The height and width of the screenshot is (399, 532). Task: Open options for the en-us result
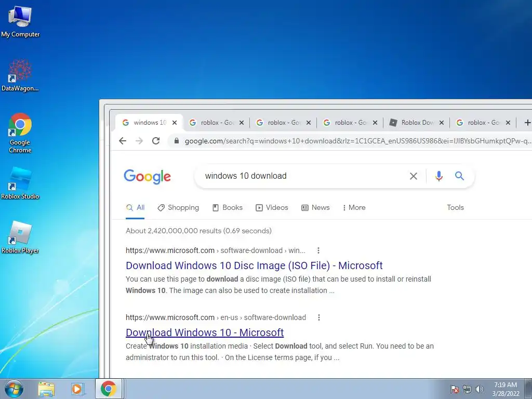point(318,317)
